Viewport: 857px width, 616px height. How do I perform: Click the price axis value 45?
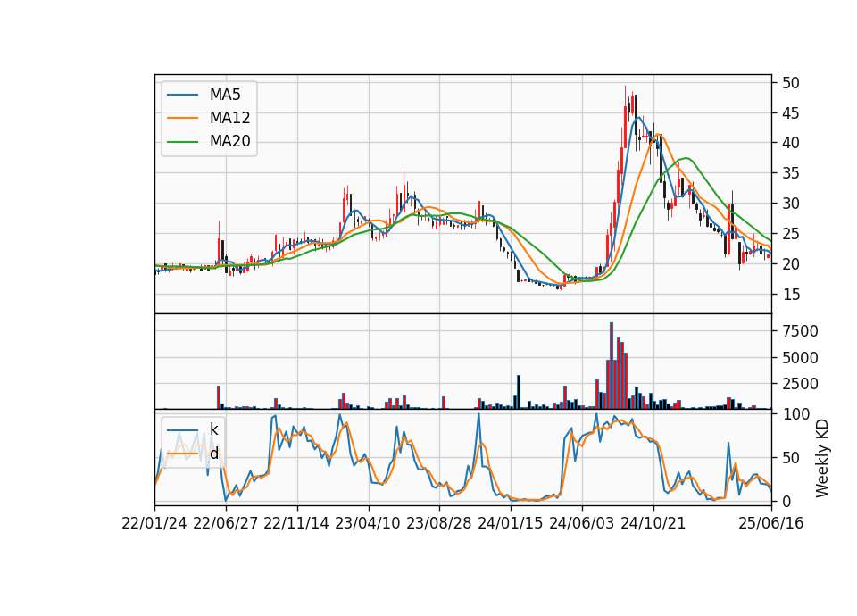click(x=790, y=113)
